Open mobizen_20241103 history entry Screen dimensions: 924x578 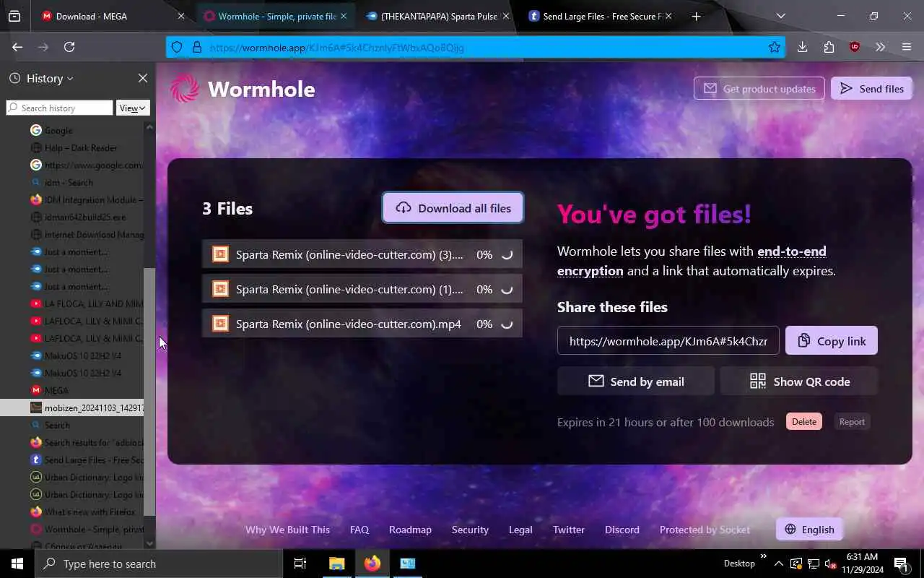[72, 407]
